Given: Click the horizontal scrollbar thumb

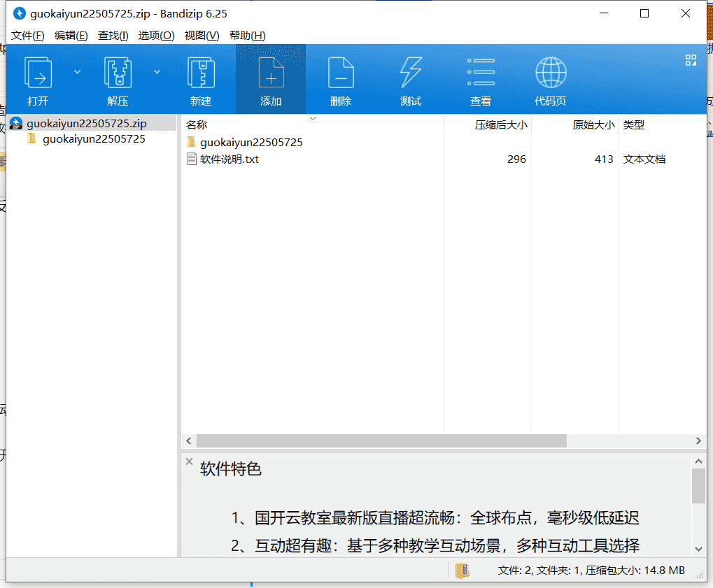Looking at the screenshot, I should coord(381,440).
